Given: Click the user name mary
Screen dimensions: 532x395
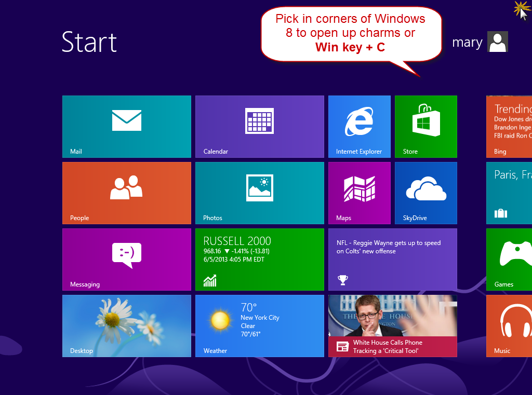Looking at the screenshot, I should pos(467,43).
